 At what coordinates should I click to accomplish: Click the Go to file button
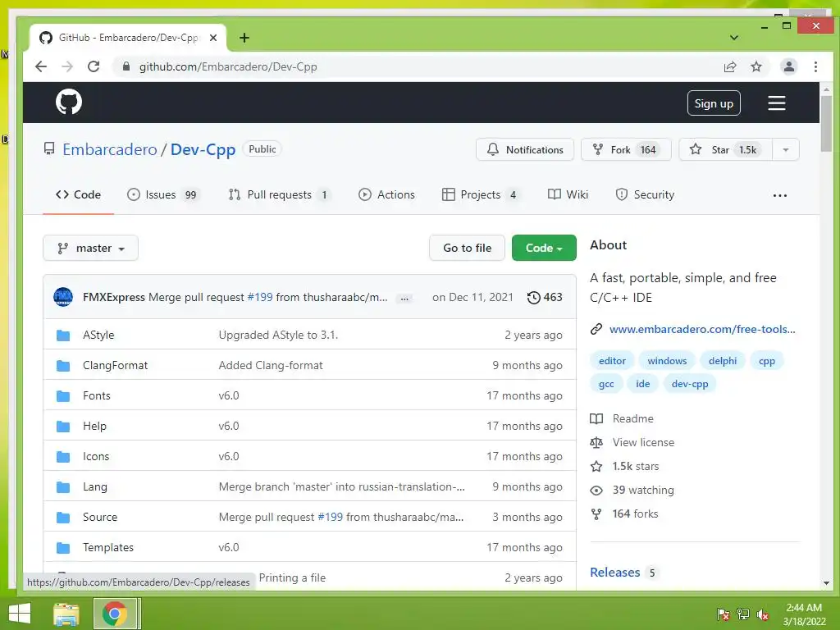click(467, 248)
